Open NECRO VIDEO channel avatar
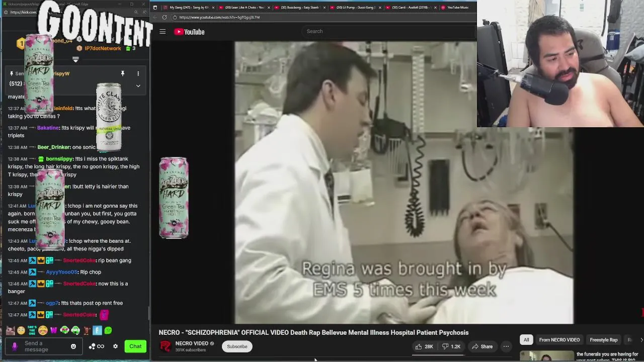 click(165, 346)
